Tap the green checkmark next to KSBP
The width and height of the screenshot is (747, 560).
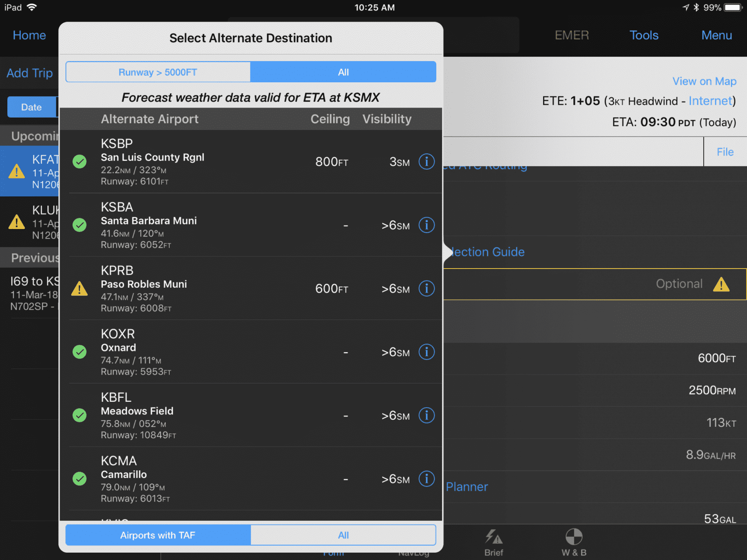click(80, 161)
